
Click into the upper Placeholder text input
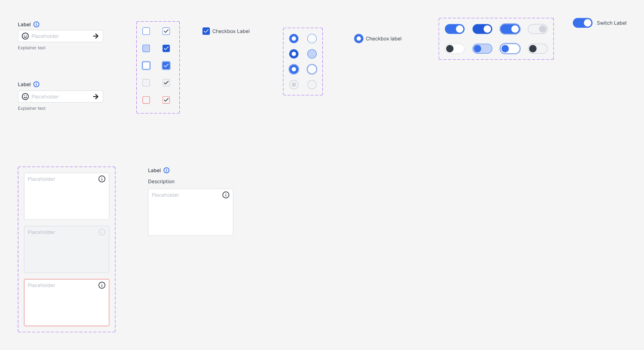pyautogui.click(x=60, y=36)
